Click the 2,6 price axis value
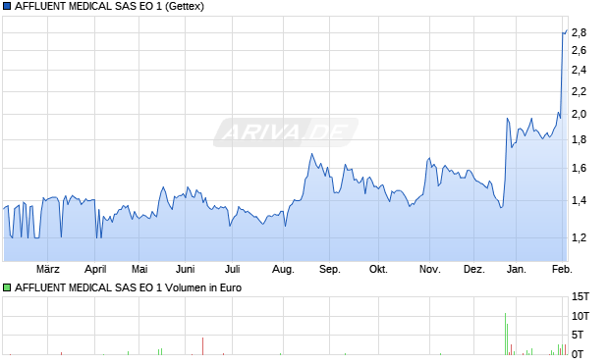609x364 pixels. coord(579,50)
